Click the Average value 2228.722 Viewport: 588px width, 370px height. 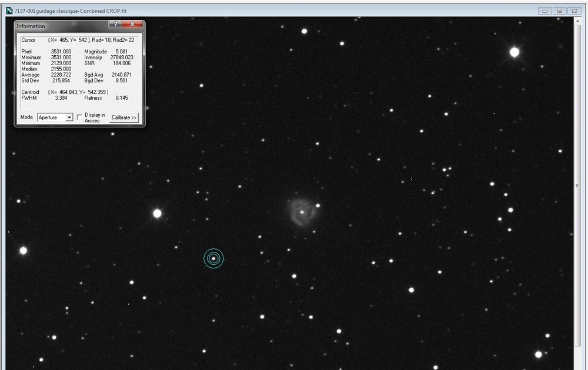click(x=61, y=75)
